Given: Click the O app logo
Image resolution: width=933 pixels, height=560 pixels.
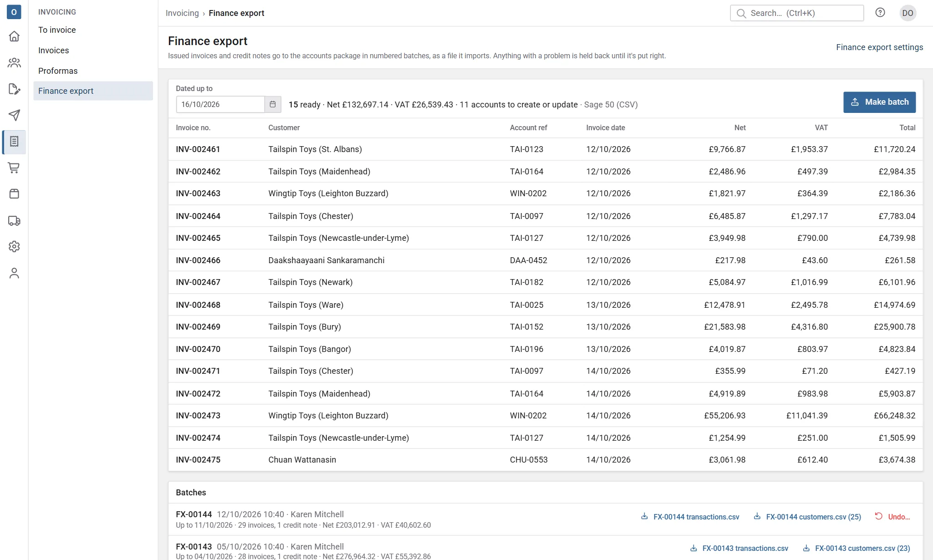Looking at the screenshot, I should click(14, 12).
